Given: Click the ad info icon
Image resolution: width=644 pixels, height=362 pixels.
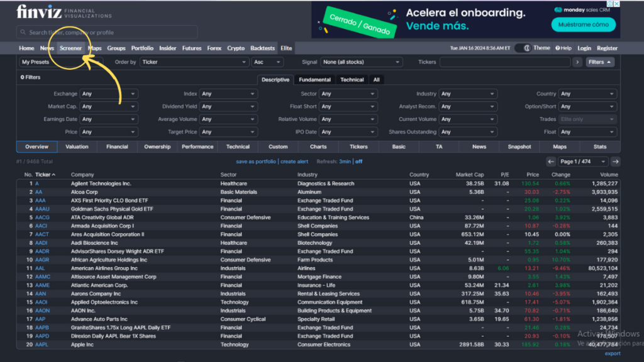Looking at the screenshot, I should 610,4.
